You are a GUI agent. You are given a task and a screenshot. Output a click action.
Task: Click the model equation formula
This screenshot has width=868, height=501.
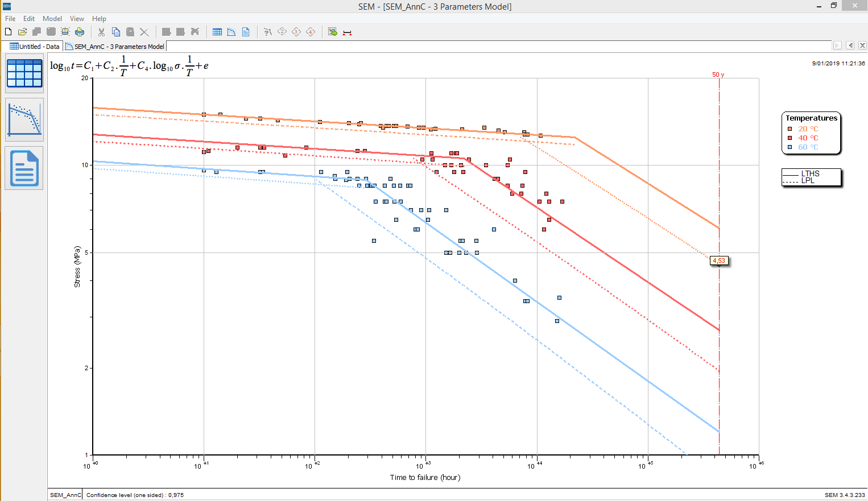129,66
